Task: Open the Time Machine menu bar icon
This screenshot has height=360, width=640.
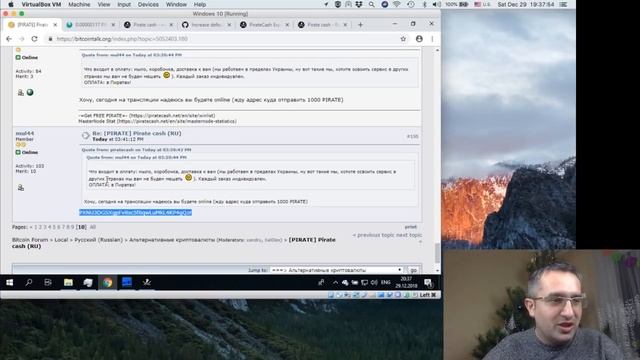Action: (x=411, y=4)
